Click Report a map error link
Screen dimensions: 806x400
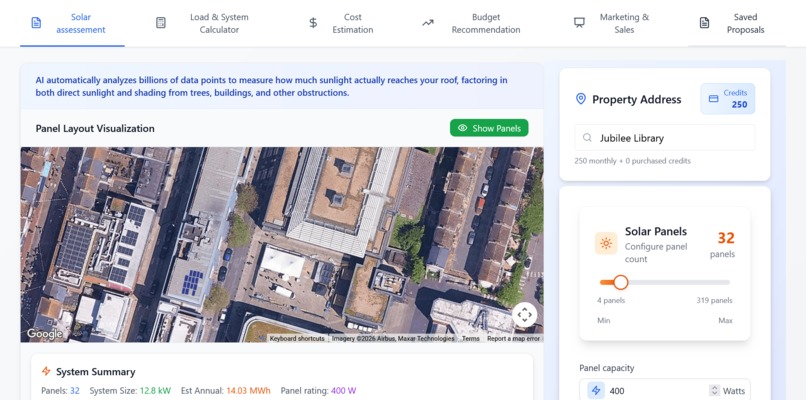[513, 339]
